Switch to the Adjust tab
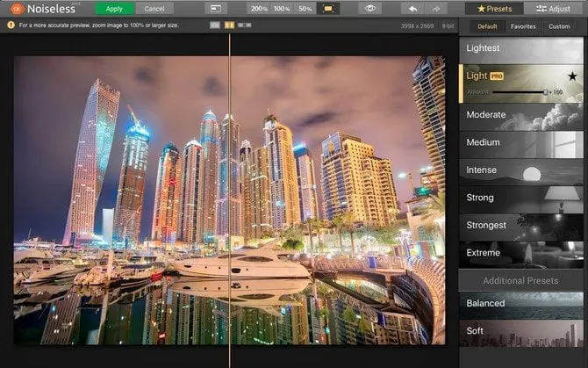Screen dimensions: 588x368 click(554, 8)
